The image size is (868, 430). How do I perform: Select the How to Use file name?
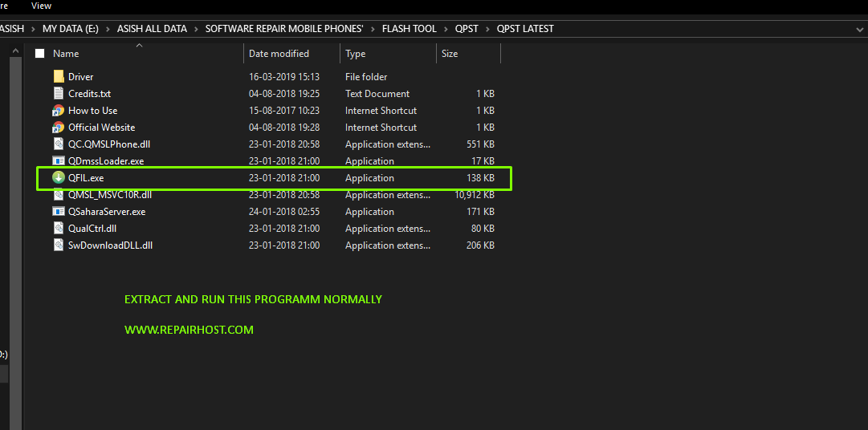[93, 110]
